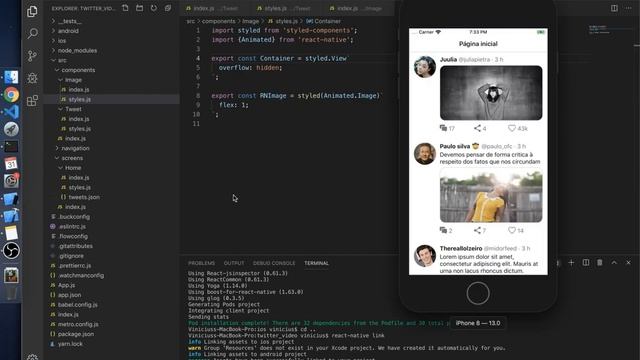Tap Juulia's profile avatar
Viewport: 640px width, 360px height.
coord(425,67)
